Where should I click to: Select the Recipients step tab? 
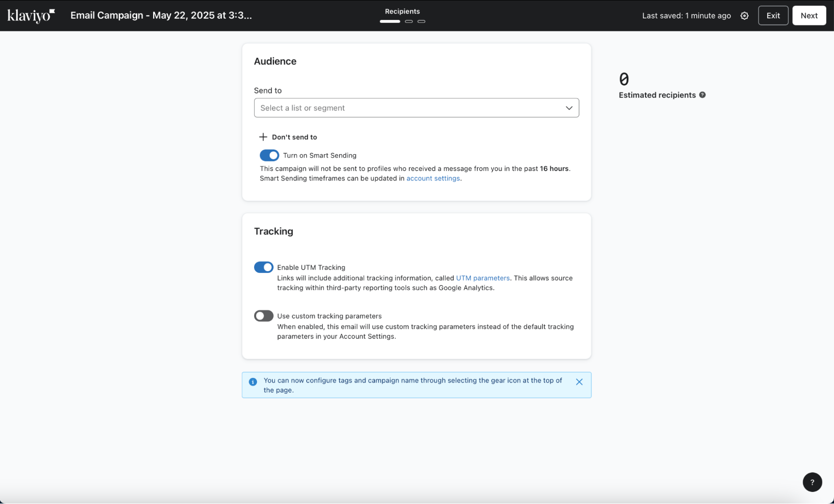point(402,12)
